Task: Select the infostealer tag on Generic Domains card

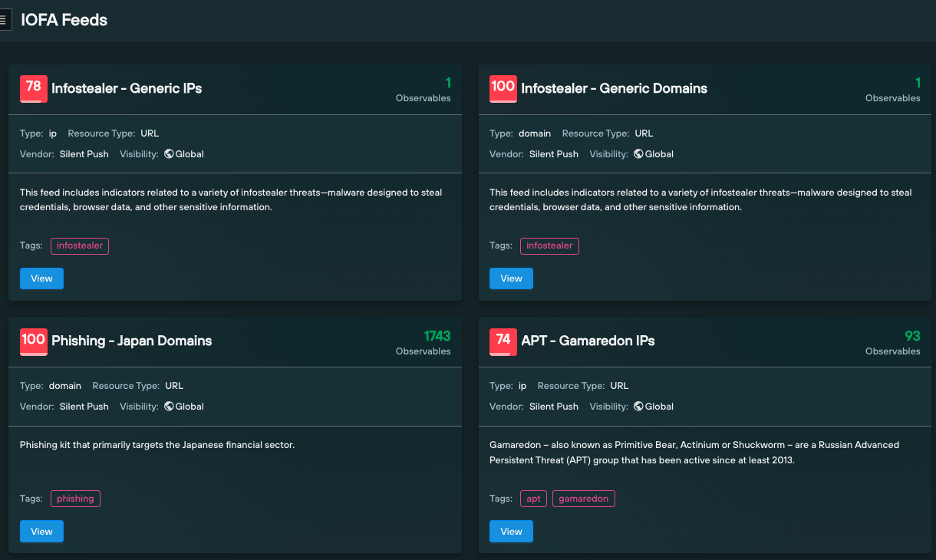Action: coord(549,246)
